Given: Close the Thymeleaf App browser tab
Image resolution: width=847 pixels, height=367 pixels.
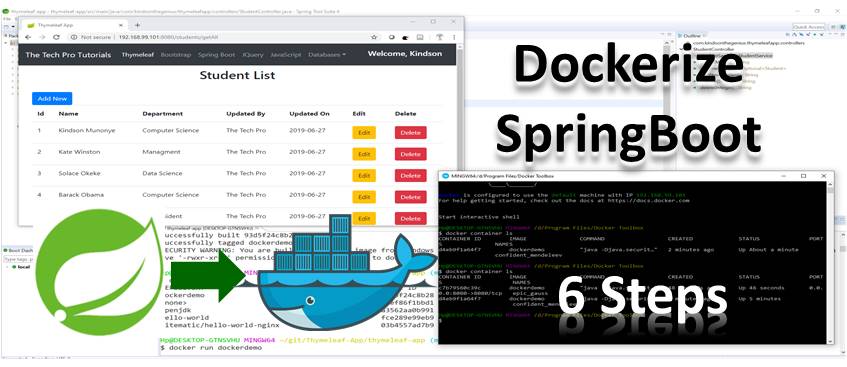Looking at the screenshot, I should coord(119,25).
